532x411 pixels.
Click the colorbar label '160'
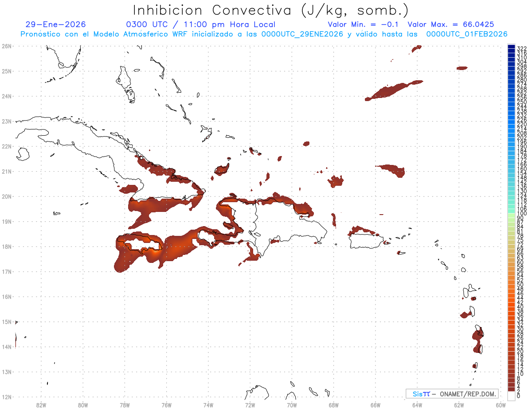click(521, 169)
